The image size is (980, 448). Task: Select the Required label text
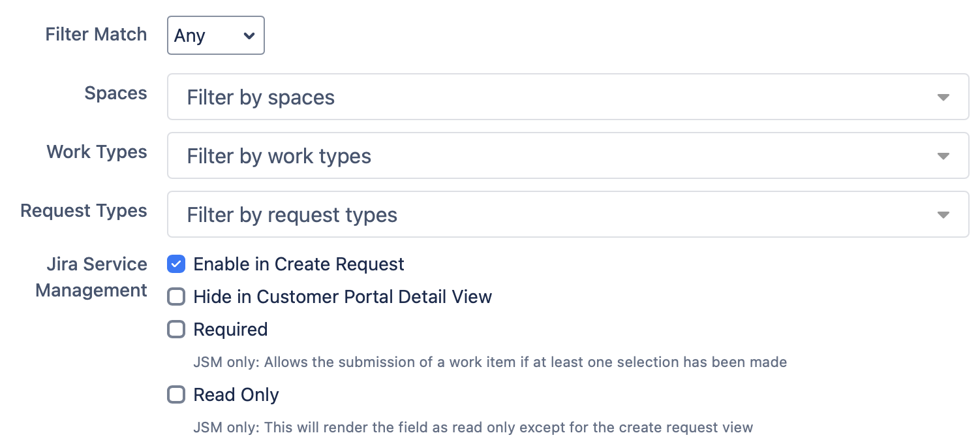(x=230, y=329)
